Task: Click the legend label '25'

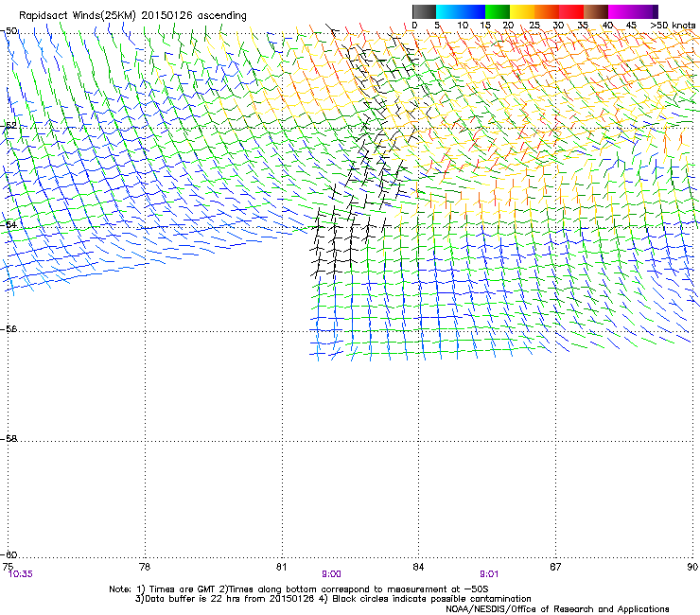Action: click(x=534, y=26)
